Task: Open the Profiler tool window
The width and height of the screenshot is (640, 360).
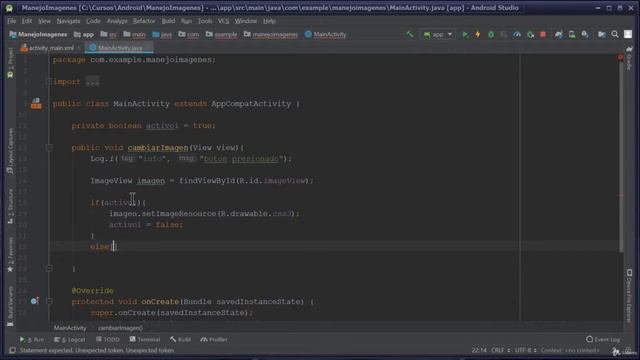Action: pyautogui.click(x=214, y=340)
